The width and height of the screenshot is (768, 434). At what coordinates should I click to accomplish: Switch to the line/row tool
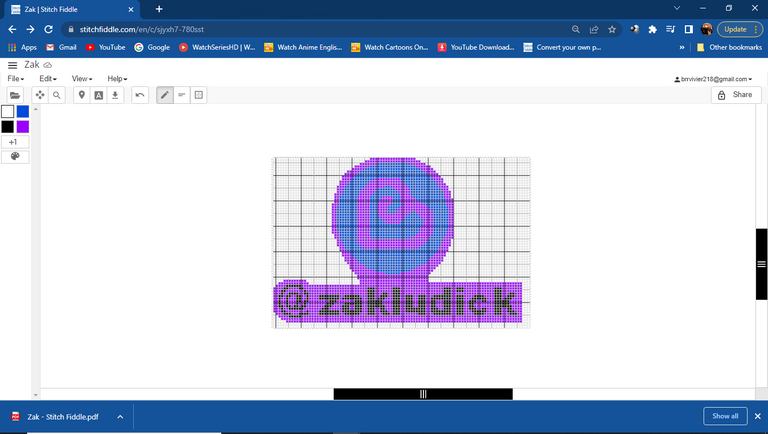[x=182, y=95]
